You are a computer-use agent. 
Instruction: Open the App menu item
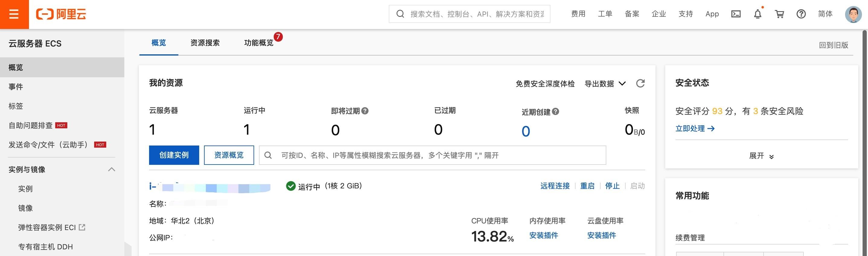[x=712, y=14]
